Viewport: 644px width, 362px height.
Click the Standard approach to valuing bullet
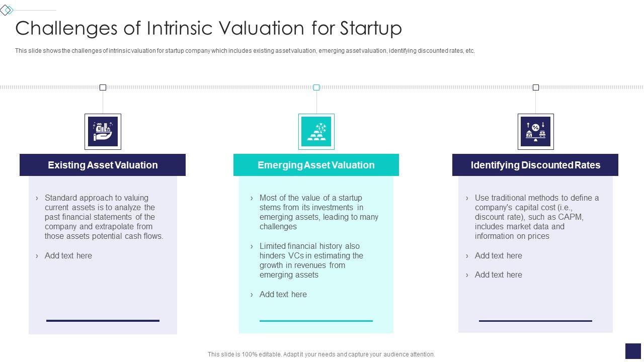tap(104, 217)
